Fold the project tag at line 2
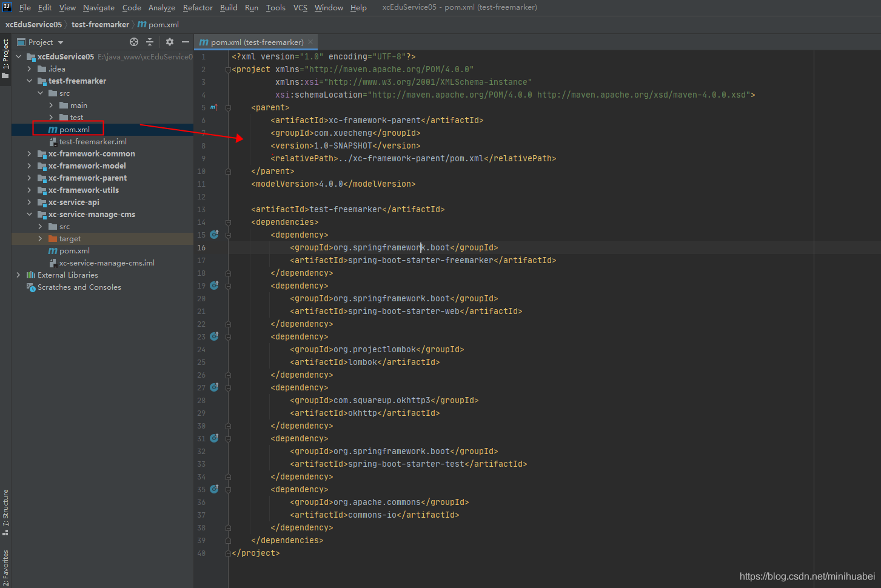This screenshot has width=881, height=588. tap(228, 69)
